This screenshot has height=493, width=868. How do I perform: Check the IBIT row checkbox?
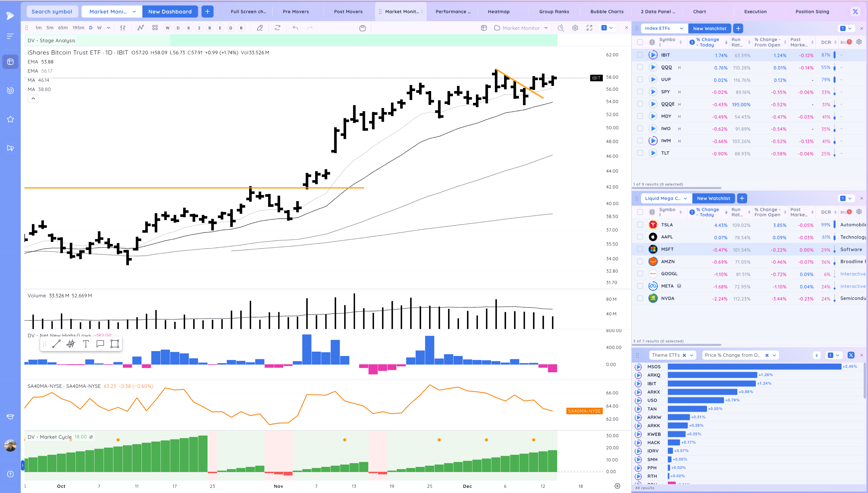(640, 55)
